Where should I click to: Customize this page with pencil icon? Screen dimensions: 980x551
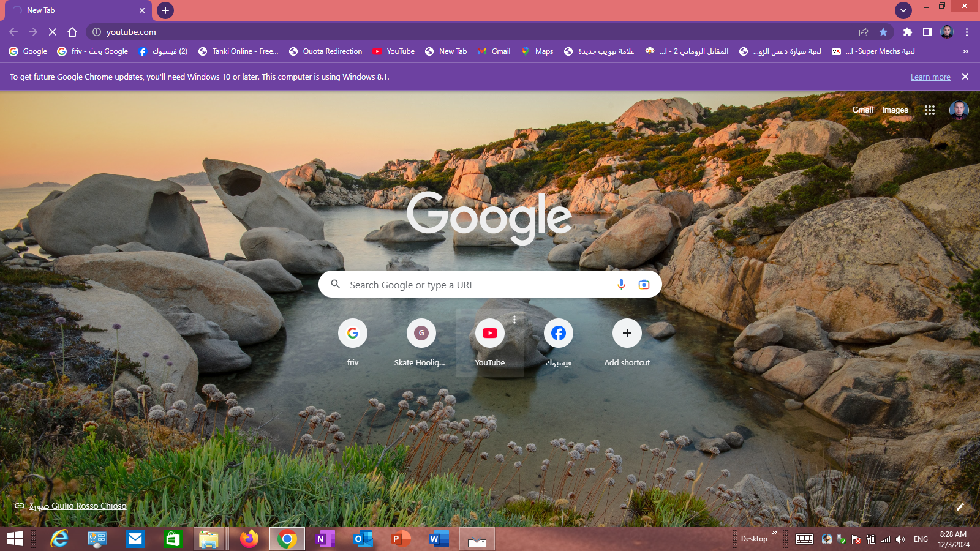(960, 507)
